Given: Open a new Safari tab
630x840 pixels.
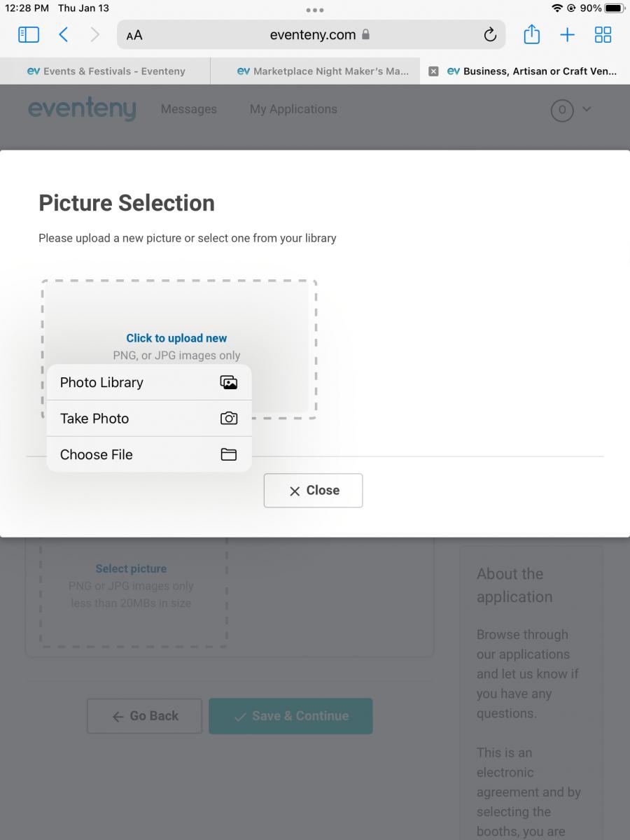Looking at the screenshot, I should tap(567, 34).
